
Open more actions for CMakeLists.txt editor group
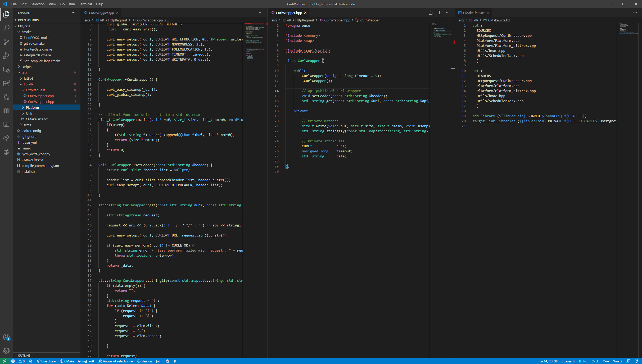click(x=635, y=13)
